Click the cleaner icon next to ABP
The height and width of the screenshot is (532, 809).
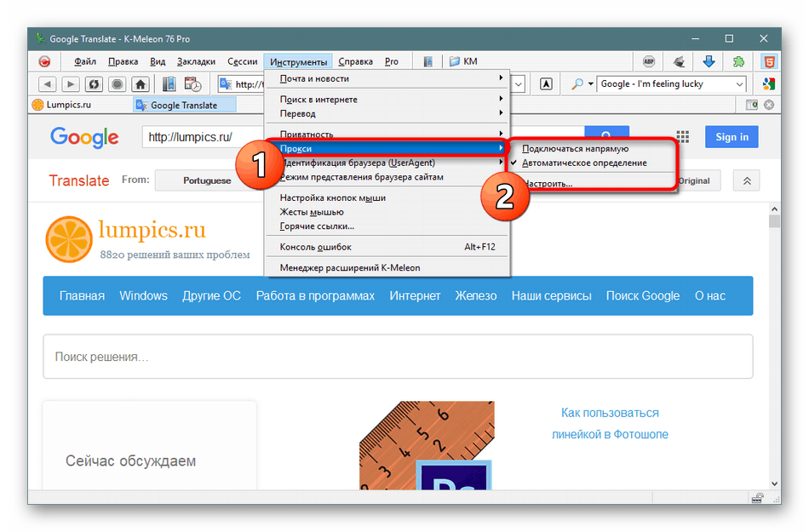(x=679, y=61)
